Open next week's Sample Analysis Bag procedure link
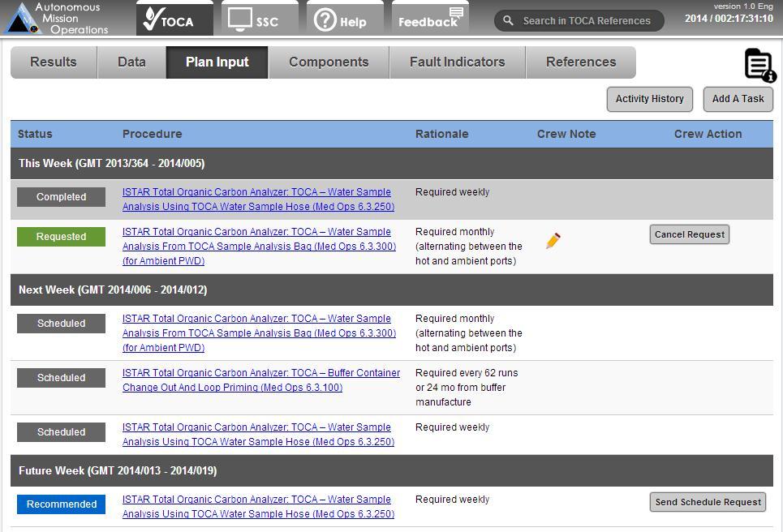The height and width of the screenshot is (532, 783). [259, 332]
